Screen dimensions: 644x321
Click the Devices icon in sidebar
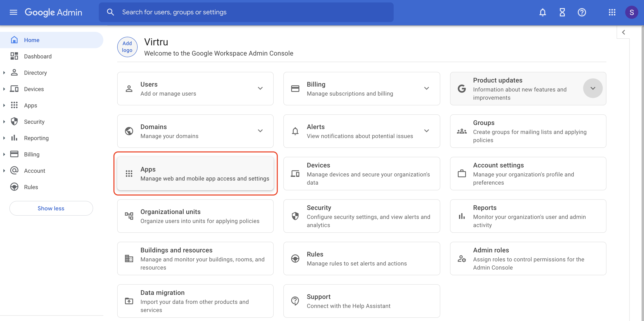[x=14, y=89]
